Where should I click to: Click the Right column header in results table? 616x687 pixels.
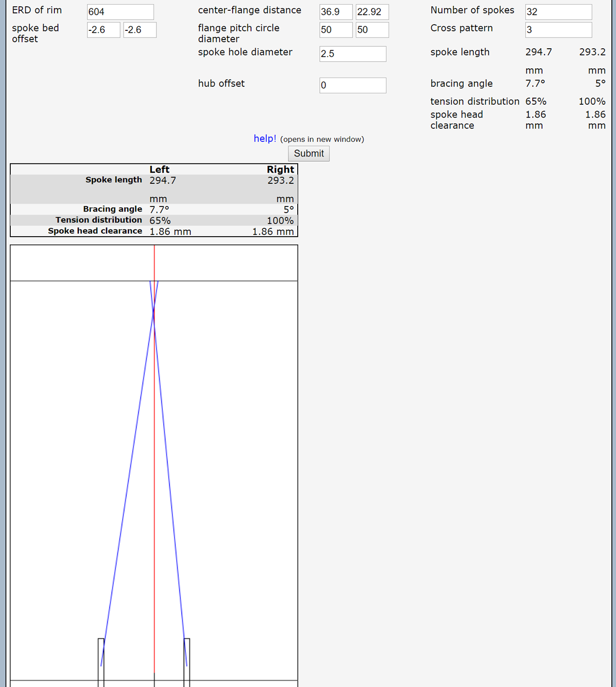click(280, 169)
